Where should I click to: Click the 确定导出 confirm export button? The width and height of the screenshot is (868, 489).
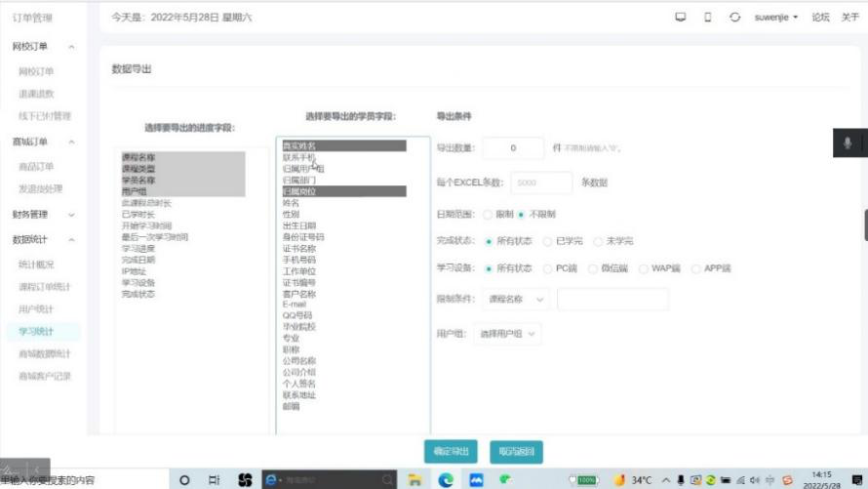click(452, 452)
